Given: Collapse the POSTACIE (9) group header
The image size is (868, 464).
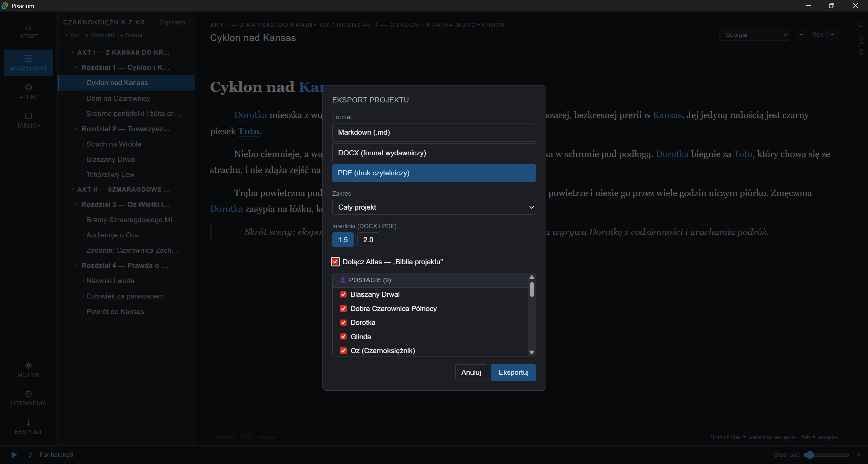Looking at the screenshot, I should (x=430, y=280).
